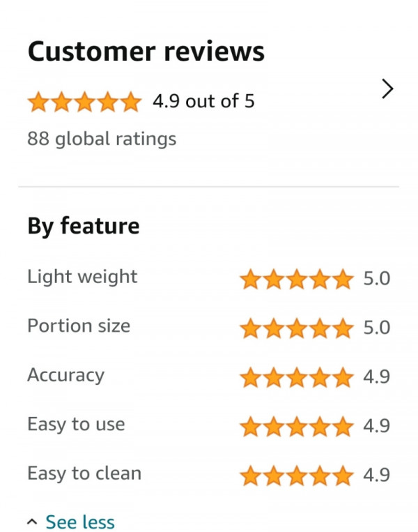Click the 4.9 score next to Easy to clean
The height and width of the screenshot is (532, 418).
(x=377, y=475)
